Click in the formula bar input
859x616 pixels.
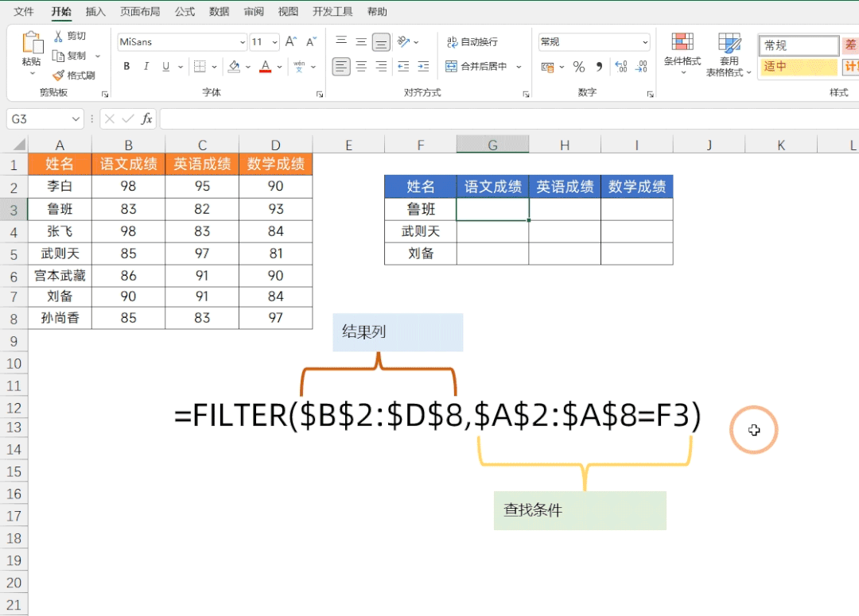510,118
